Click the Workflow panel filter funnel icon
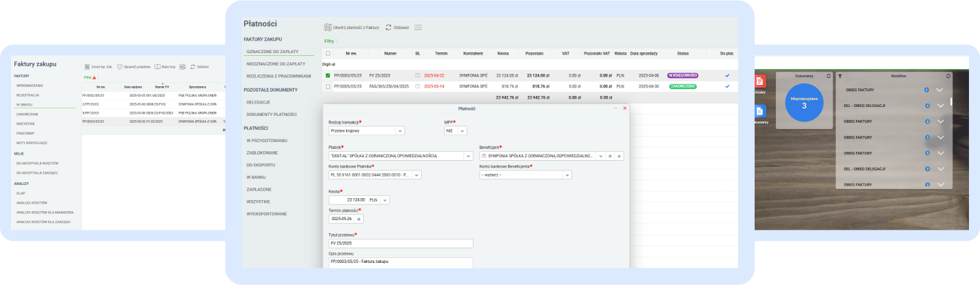 (x=839, y=76)
